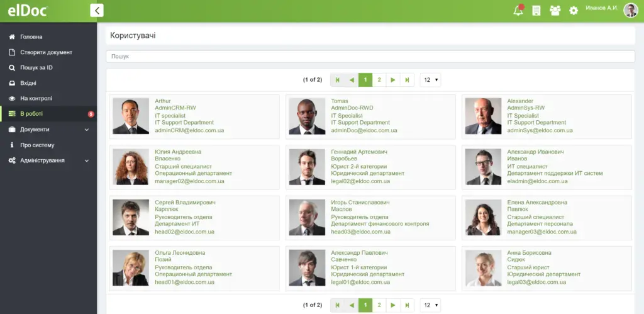Click Arthur's profile photo
Viewport: 644px width, 314px height.
click(x=131, y=116)
